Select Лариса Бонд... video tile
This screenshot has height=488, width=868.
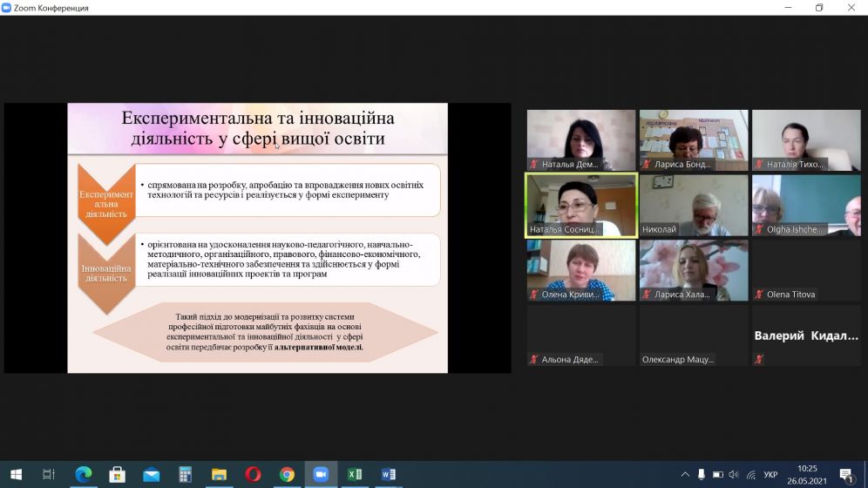coord(694,140)
